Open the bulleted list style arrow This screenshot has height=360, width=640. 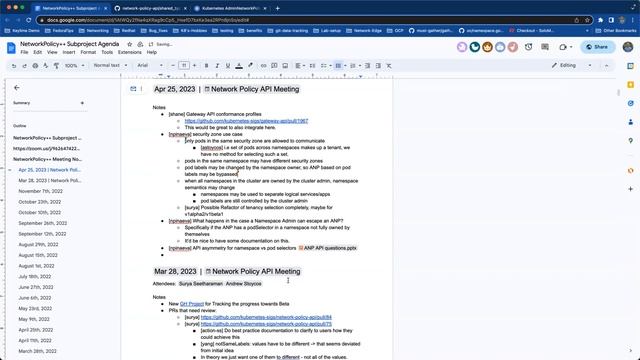pyautogui.click(x=345, y=66)
